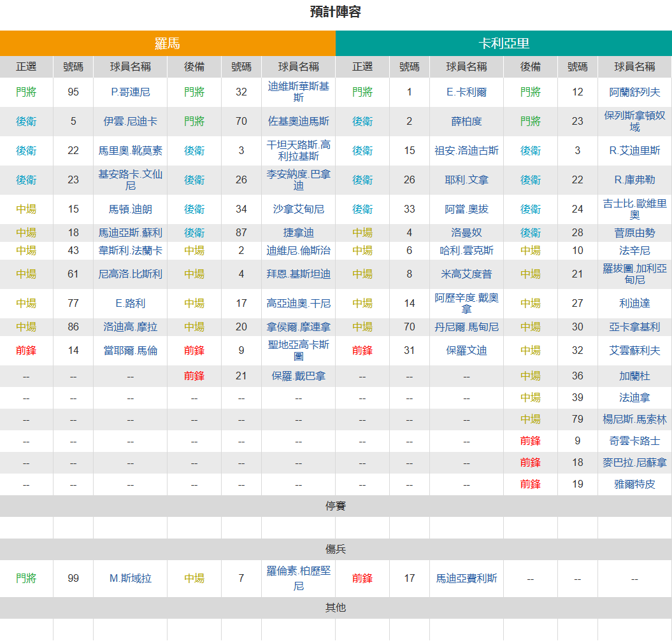Select the orange 羅馬 team header

(x=168, y=43)
